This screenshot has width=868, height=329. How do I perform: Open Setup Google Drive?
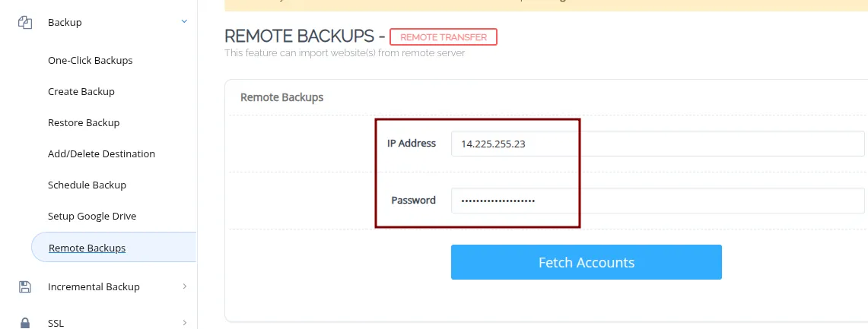pos(92,217)
